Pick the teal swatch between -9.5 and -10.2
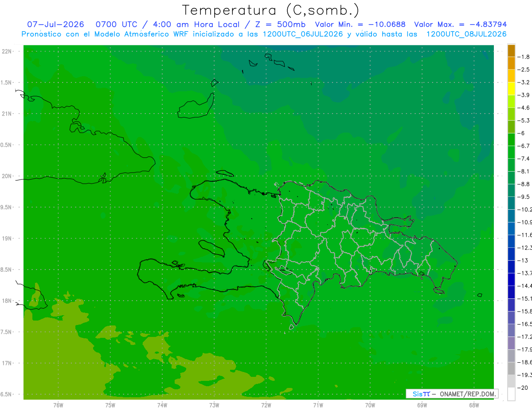This screenshot has height=411, width=532. [511, 203]
